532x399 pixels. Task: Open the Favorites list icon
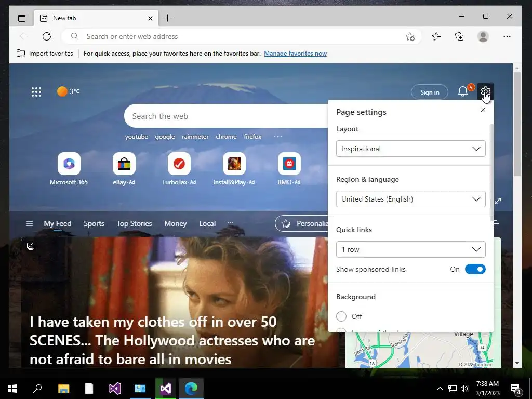click(x=436, y=36)
